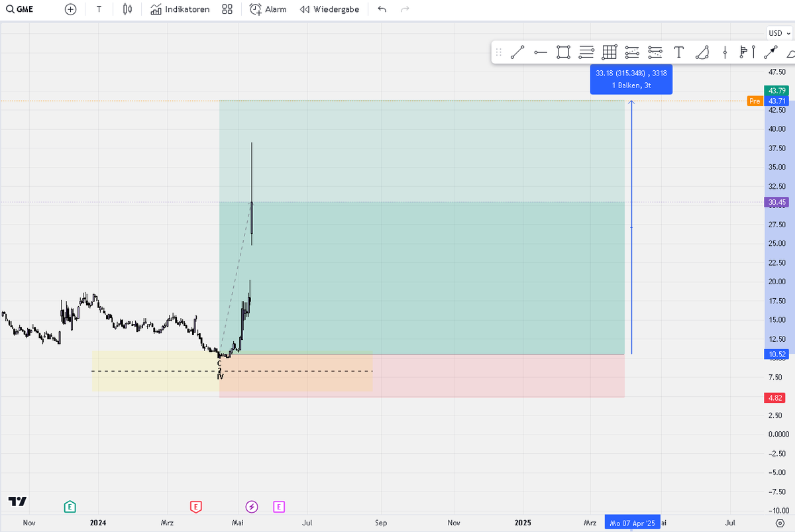The image size is (795, 532).
Task: Select the trend line tool
Action: 518,52
